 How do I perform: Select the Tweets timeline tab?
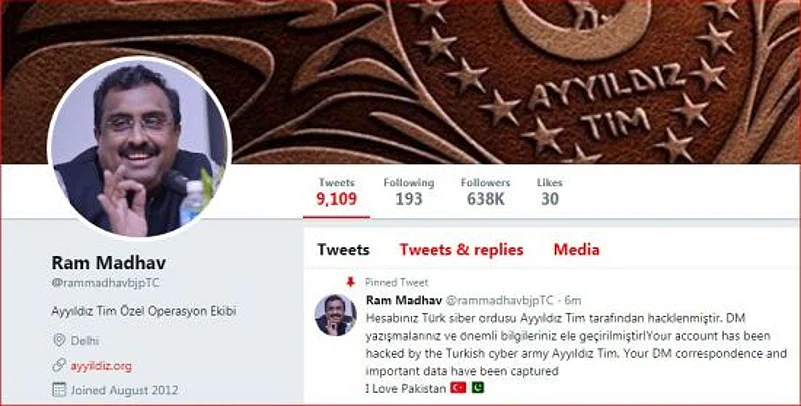343,250
